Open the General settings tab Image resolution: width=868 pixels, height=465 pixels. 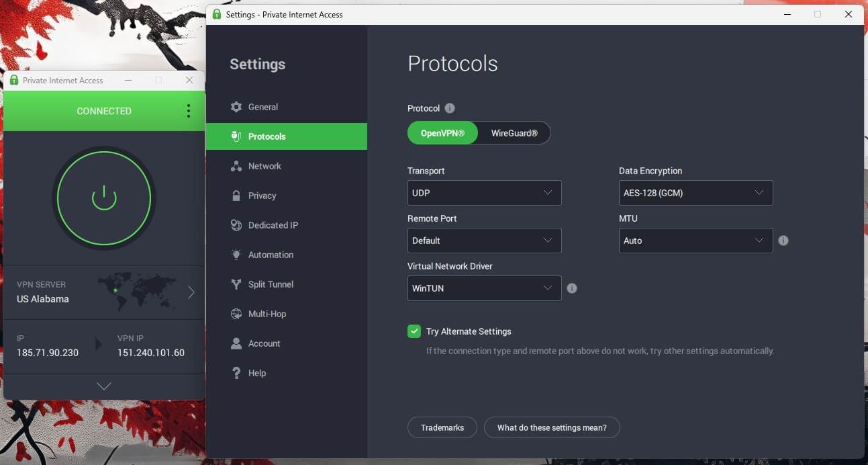287,107
